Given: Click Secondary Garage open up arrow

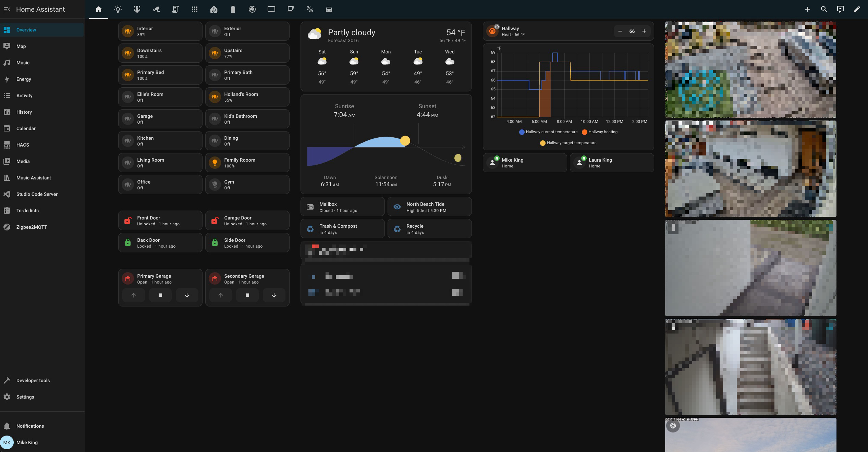Looking at the screenshot, I should point(220,295).
